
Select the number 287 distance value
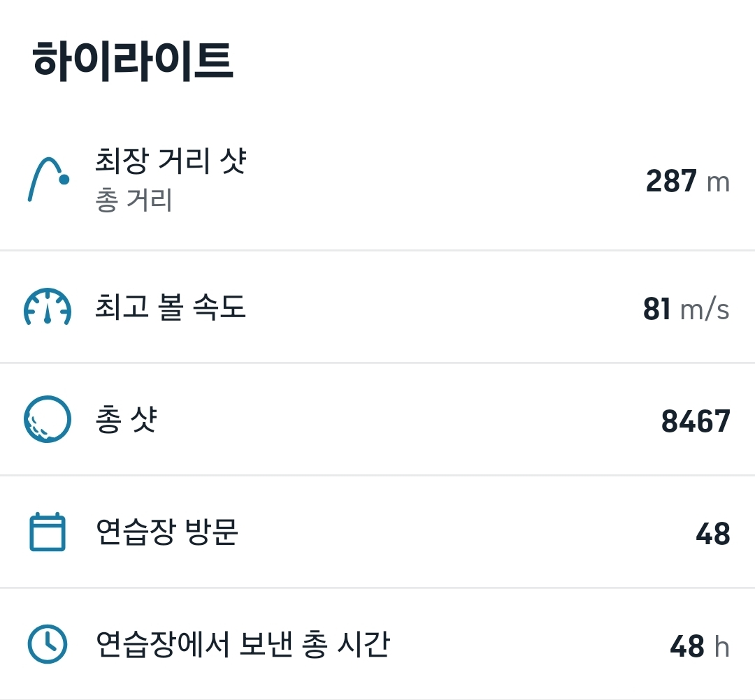click(x=671, y=182)
